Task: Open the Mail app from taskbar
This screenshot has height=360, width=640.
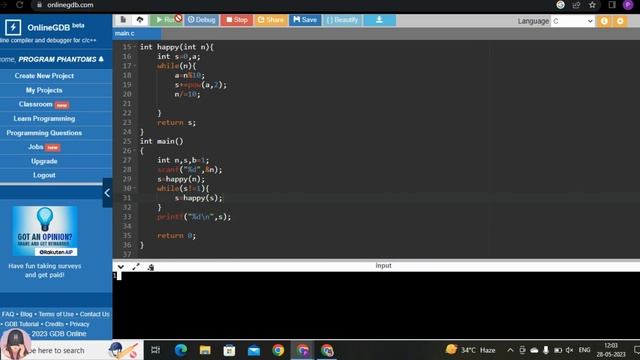Action: (x=254, y=350)
